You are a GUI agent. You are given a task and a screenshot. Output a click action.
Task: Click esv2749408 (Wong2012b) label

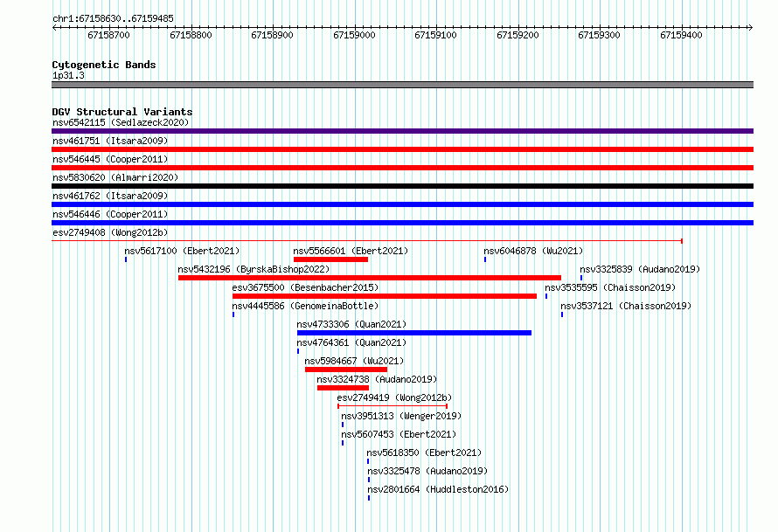[x=110, y=232]
